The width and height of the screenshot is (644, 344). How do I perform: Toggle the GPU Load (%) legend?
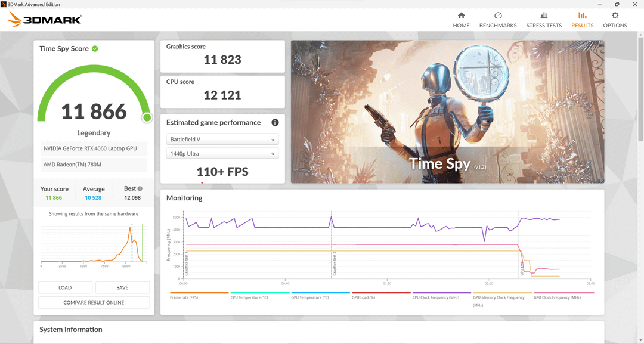pos(380,295)
